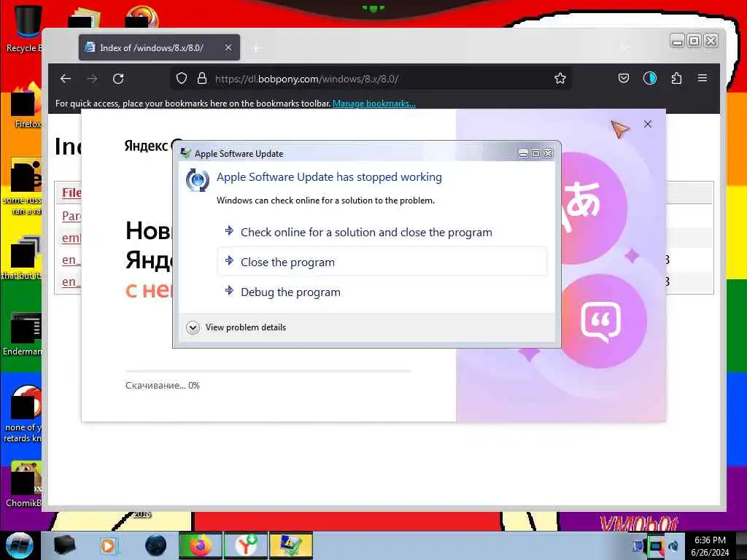Open the Firefox hamburger application menu
The height and width of the screenshot is (560, 747).
(x=703, y=78)
